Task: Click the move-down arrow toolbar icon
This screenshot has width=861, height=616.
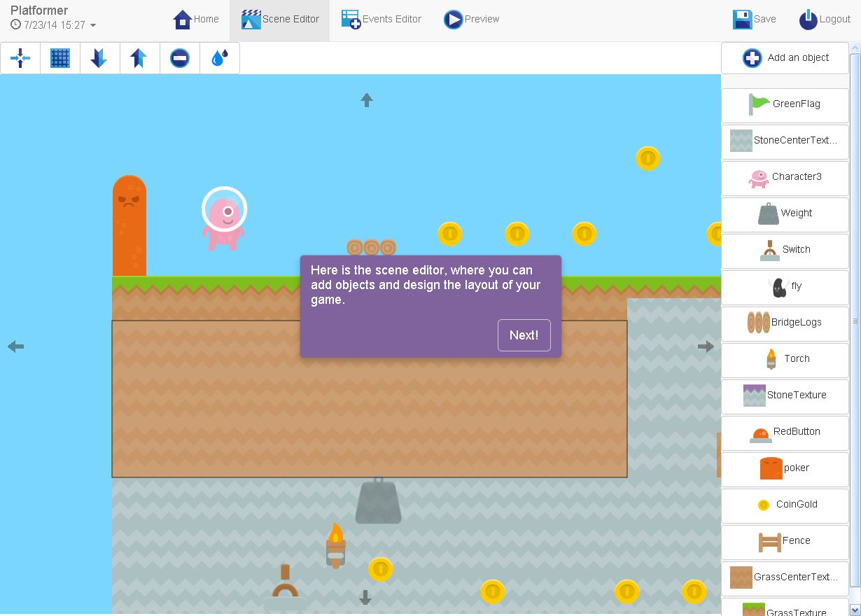Action: point(99,58)
